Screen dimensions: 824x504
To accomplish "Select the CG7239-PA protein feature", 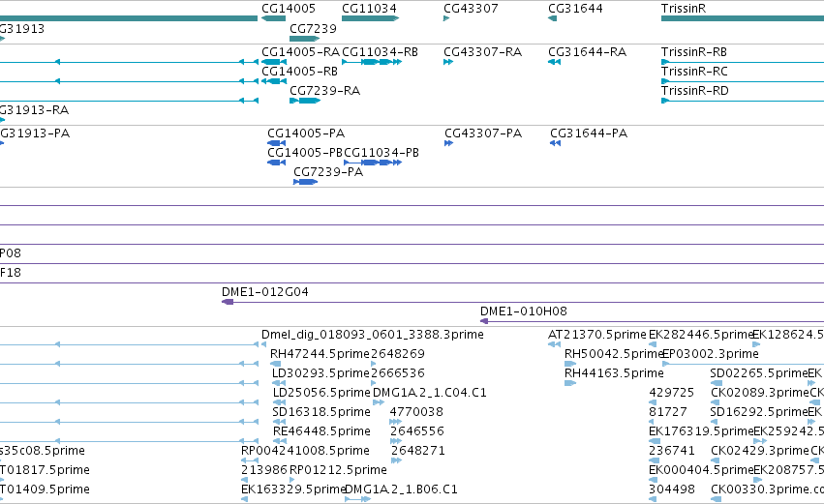I will pos(305,182).
